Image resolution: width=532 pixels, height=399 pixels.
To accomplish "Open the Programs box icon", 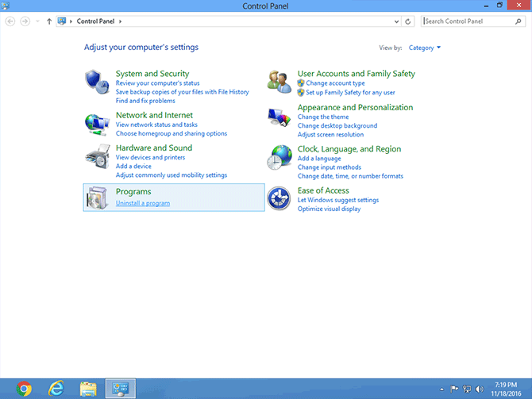I will tap(97, 198).
